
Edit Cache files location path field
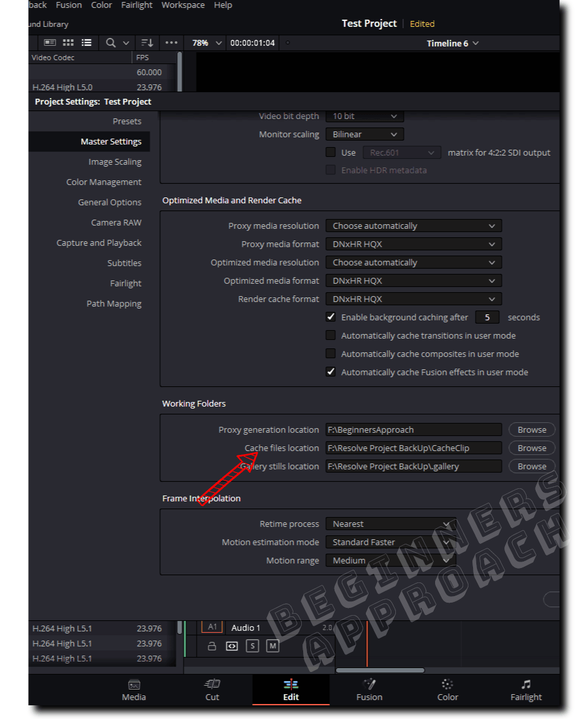click(414, 448)
